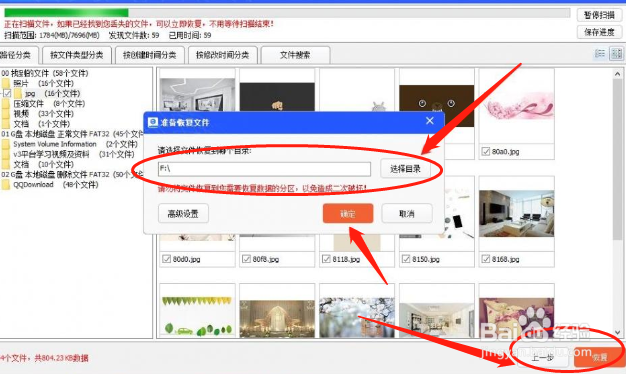Screen dimensions: 626x374
Task: Select v3平台学习视频及资料 folder row
Action: [73, 154]
